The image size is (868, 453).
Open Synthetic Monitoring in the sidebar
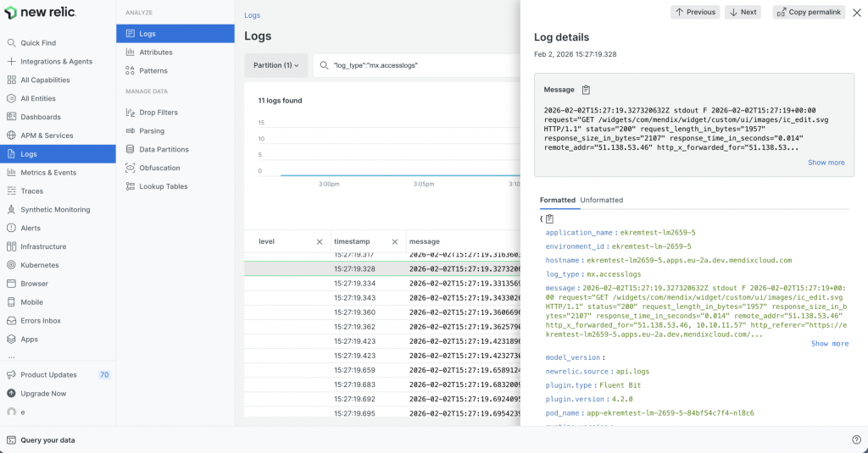[x=55, y=209]
